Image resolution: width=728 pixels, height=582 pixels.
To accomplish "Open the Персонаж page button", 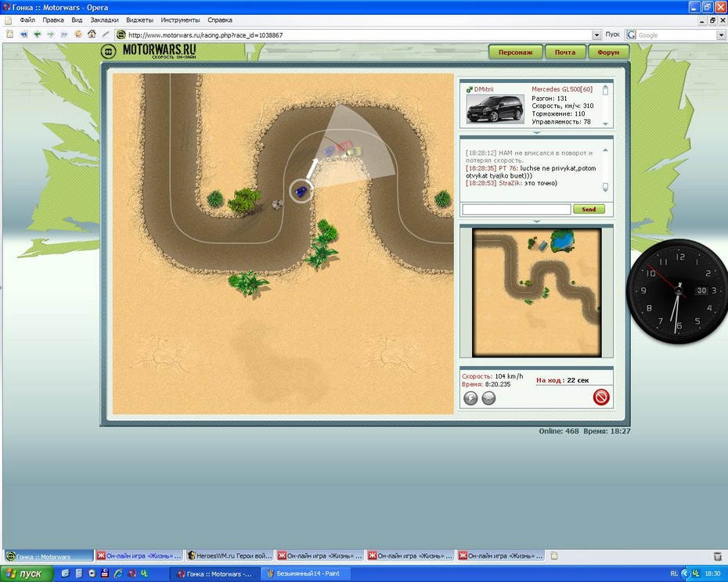I will pos(516,52).
